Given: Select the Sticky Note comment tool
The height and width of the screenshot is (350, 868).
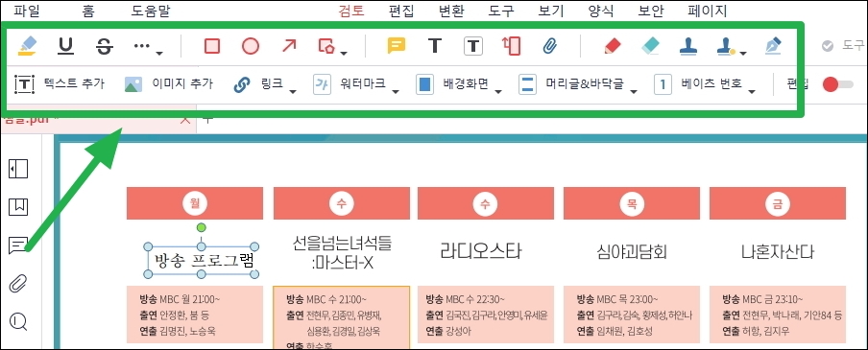Looking at the screenshot, I should (x=397, y=46).
